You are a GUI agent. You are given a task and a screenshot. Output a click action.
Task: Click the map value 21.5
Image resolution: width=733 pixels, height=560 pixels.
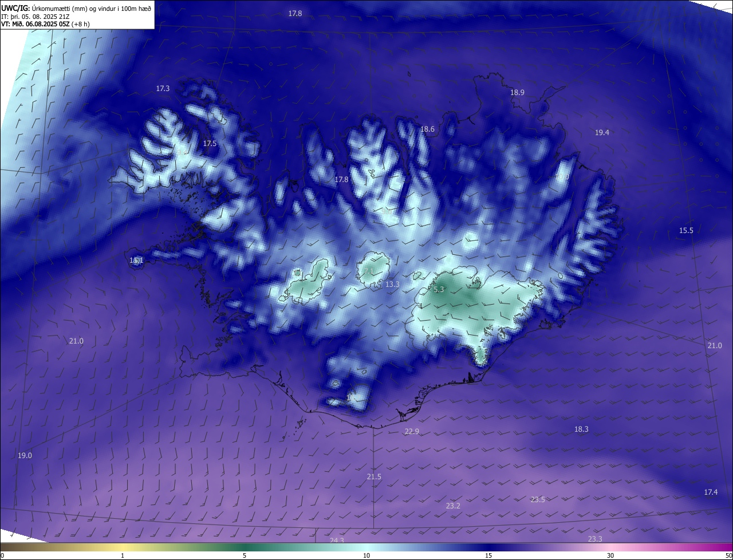point(374,476)
